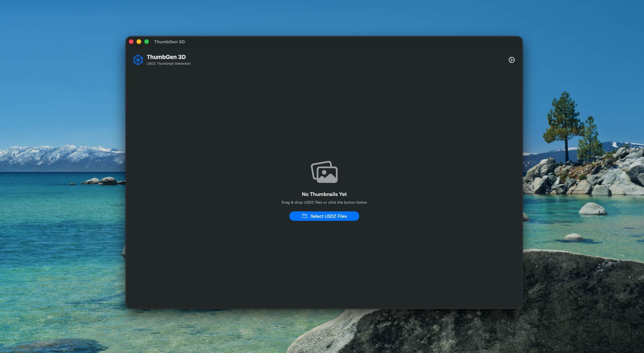Screen dimensions: 644x353
Task: Click the folder icon inside the blue button
Action: tap(304, 216)
